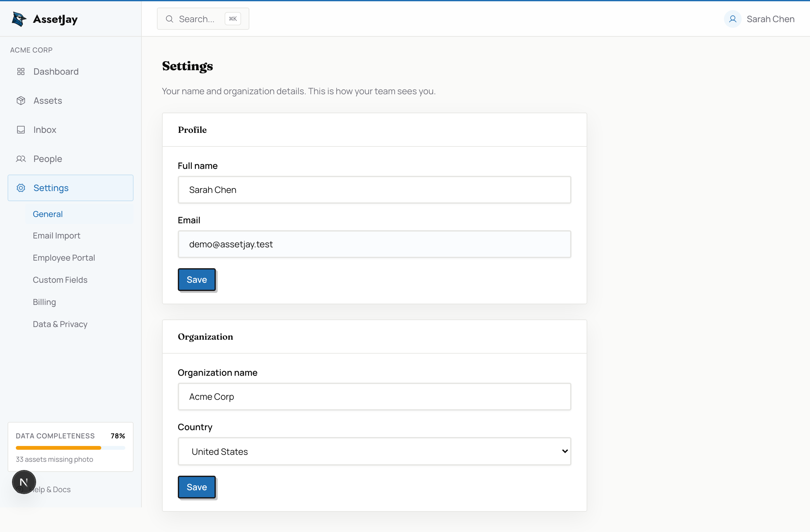The image size is (810, 532).
Task: Click the black N circle badge
Action: pos(23,482)
